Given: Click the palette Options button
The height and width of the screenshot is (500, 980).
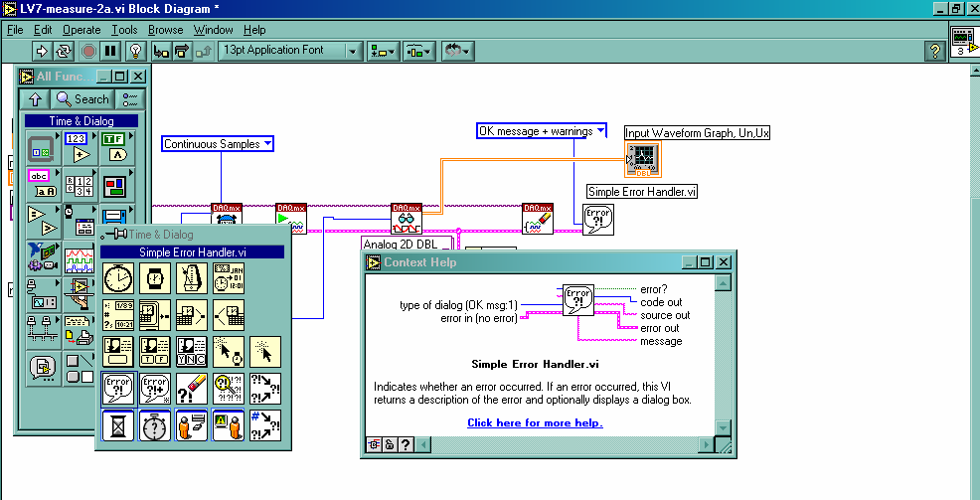Looking at the screenshot, I should pos(130,99).
